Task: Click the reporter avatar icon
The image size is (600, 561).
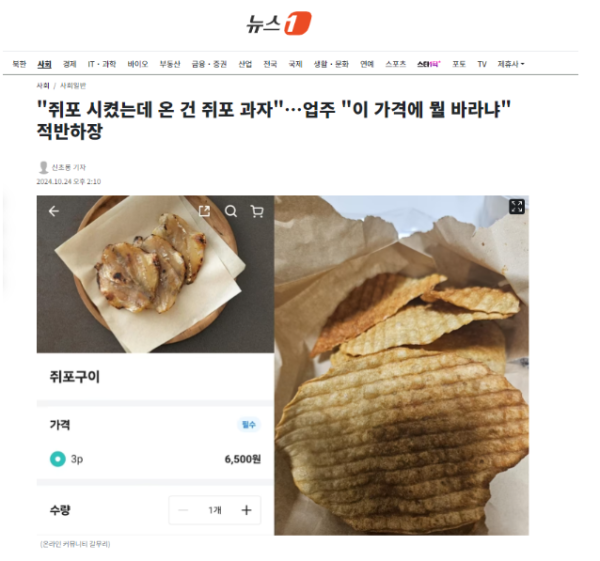Action: click(43, 167)
